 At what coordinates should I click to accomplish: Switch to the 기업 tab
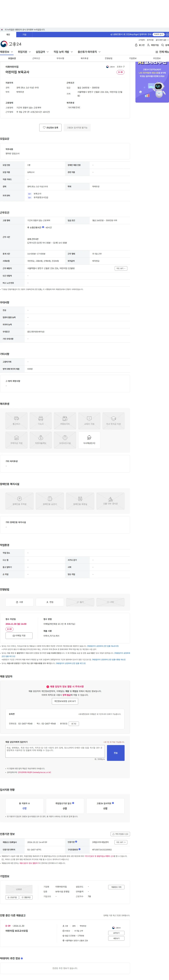pyautogui.click(x=24, y=35)
